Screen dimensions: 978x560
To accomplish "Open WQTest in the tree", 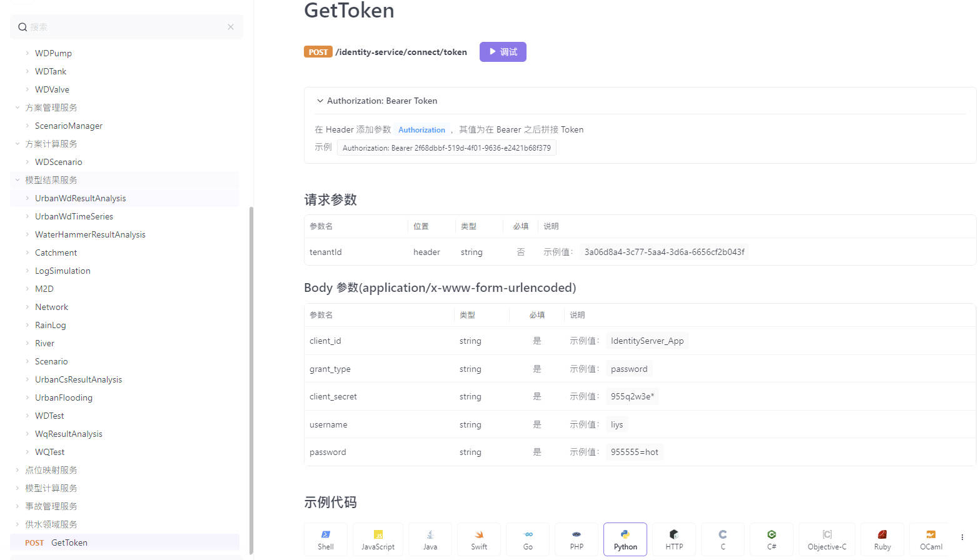I will (50, 452).
